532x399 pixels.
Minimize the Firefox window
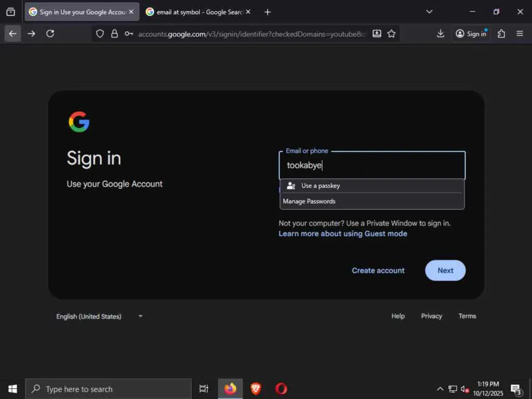[x=472, y=12]
